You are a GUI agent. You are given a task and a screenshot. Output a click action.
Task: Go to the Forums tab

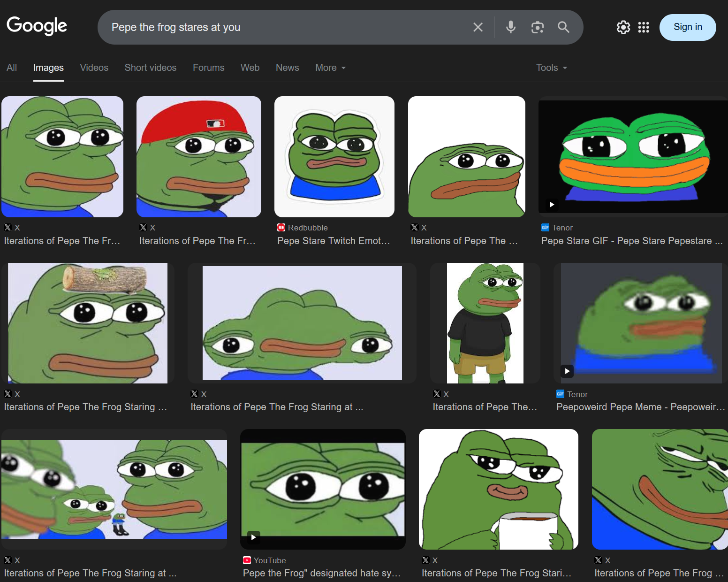pos(209,68)
